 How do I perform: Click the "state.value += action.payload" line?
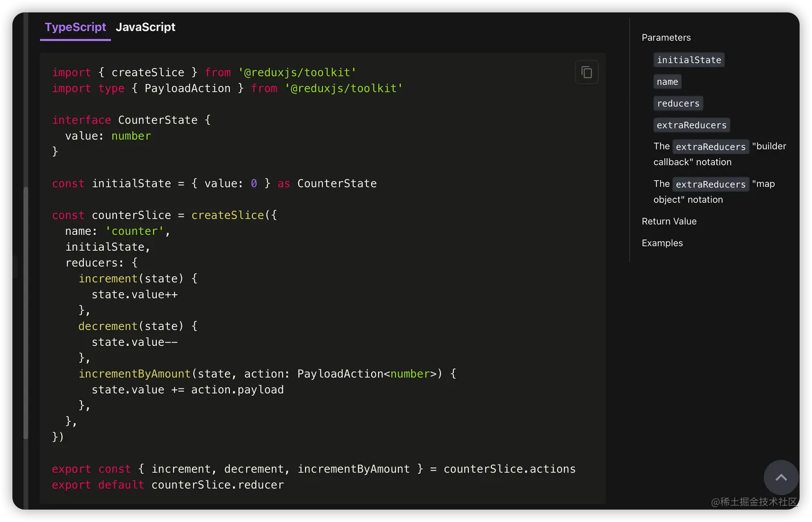point(187,390)
